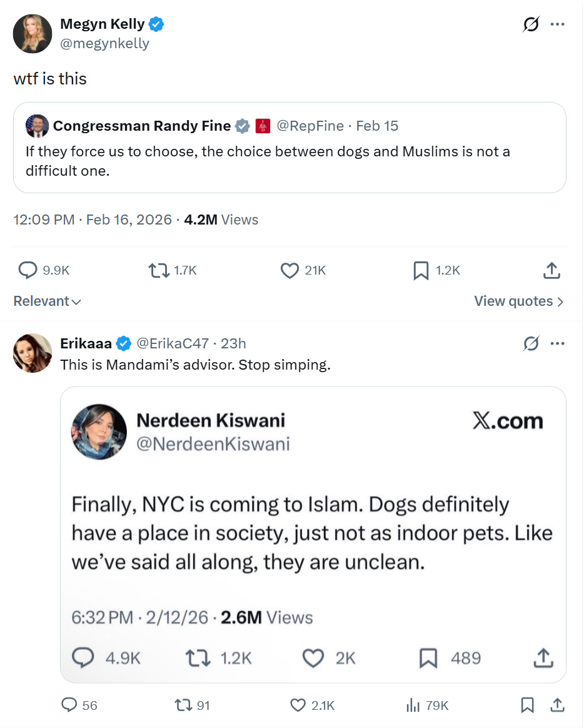Open more options on Megyn Kelly's post
Viewport: 584px width, 728px height.
click(x=557, y=25)
